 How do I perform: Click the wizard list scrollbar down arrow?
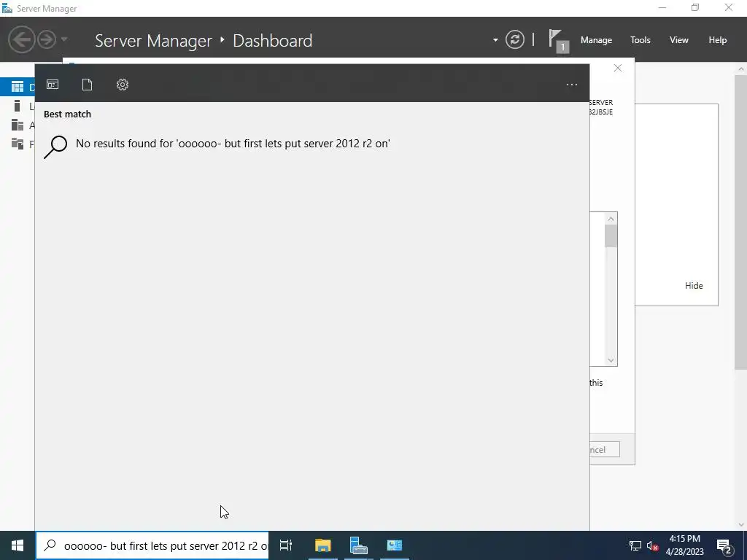click(x=611, y=360)
